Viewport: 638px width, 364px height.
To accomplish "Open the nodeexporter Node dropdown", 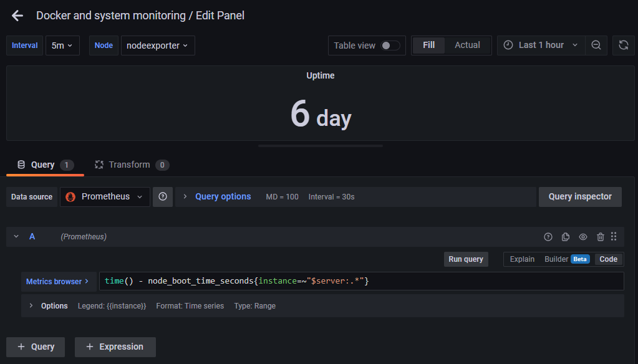I will (x=158, y=45).
